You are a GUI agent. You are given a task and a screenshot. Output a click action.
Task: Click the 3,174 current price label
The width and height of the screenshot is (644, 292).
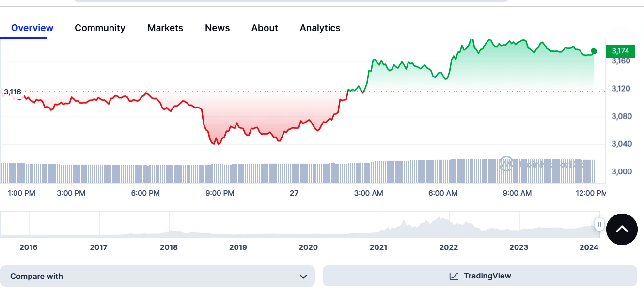click(x=620, y=51)
